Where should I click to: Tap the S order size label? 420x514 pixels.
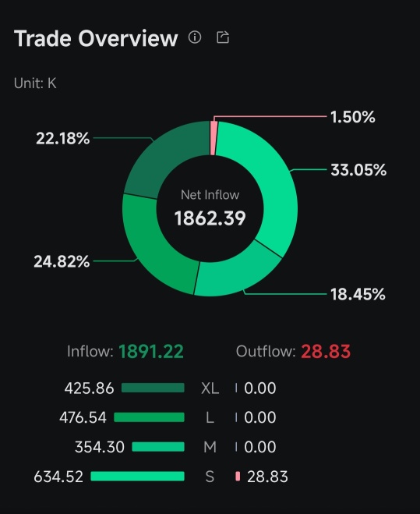click(210, 477)
